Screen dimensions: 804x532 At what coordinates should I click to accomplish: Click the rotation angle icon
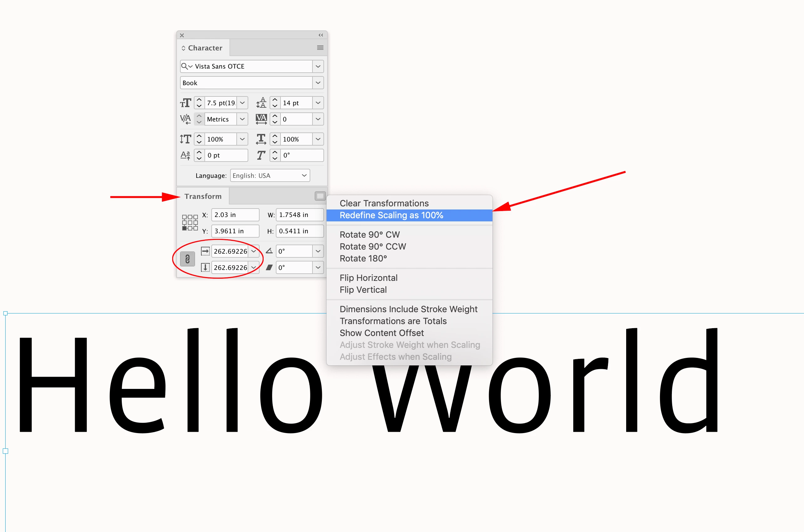(x=269, y=251)
